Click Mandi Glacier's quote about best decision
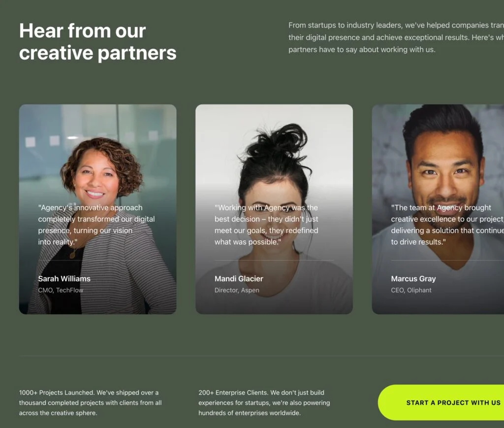The width and height of the screenshot is (504, 428). tap(266, 225)
